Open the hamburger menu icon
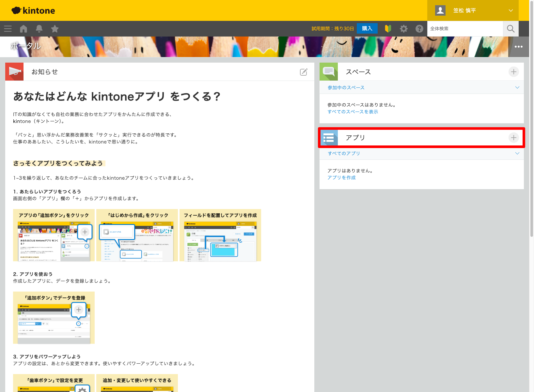 8,29
